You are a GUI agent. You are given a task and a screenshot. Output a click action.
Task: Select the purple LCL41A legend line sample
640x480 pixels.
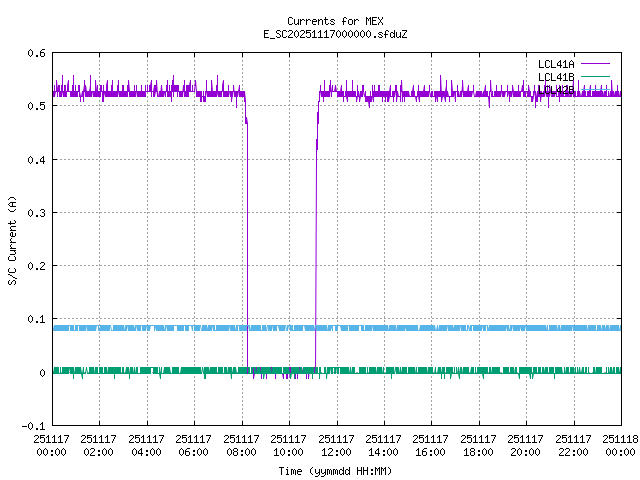[600, 64]
